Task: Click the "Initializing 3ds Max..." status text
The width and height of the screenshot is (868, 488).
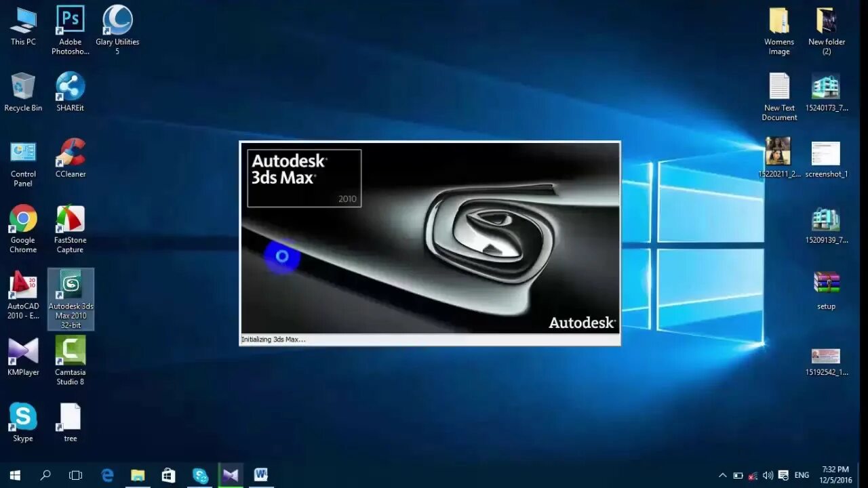Action: click(x=273, y=340)
